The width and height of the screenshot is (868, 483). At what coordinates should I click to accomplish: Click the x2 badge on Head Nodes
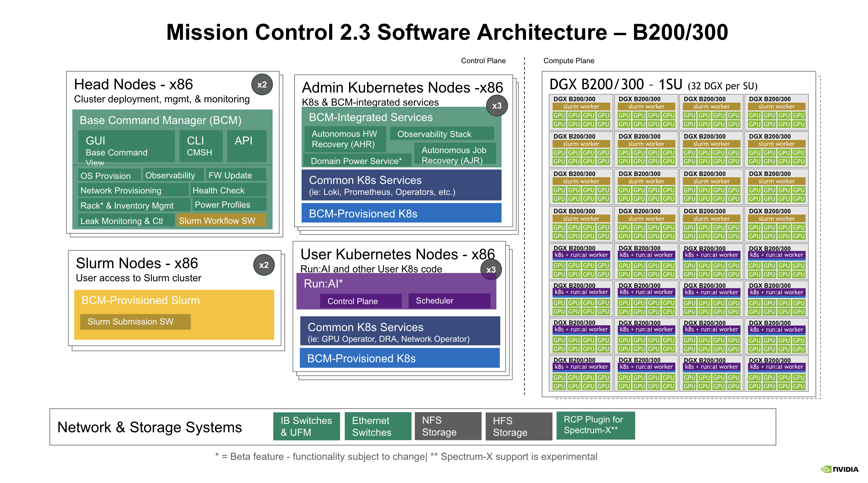click(262, 85)
